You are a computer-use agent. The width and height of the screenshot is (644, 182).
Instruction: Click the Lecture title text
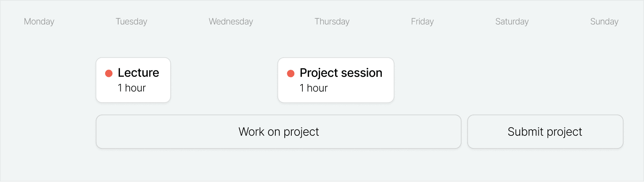click(138, 73)
